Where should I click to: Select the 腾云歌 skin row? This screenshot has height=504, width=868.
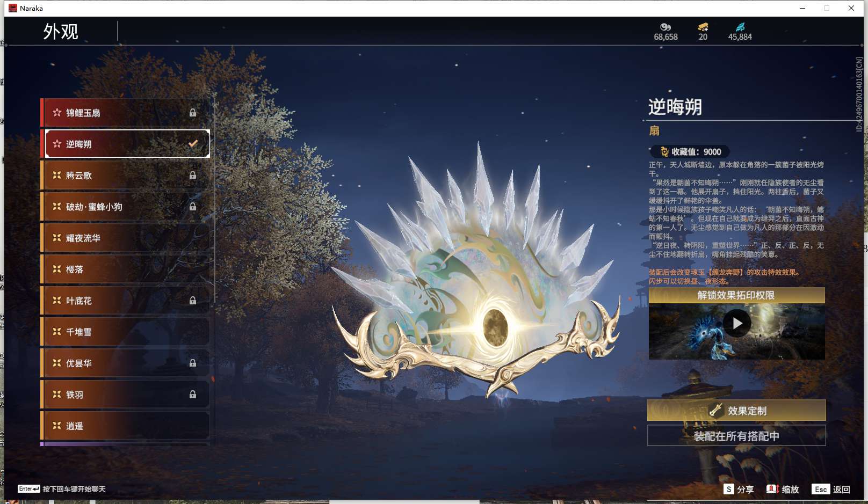point(125,175)
